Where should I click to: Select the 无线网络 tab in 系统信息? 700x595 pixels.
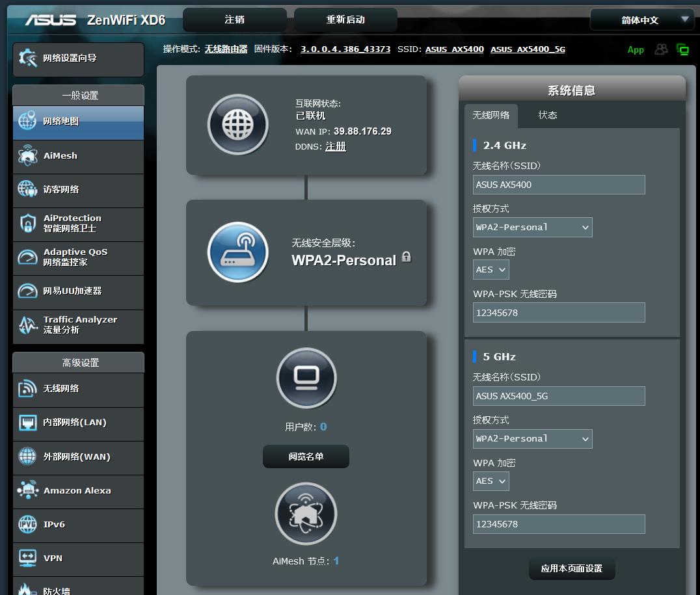pos(491,115)
